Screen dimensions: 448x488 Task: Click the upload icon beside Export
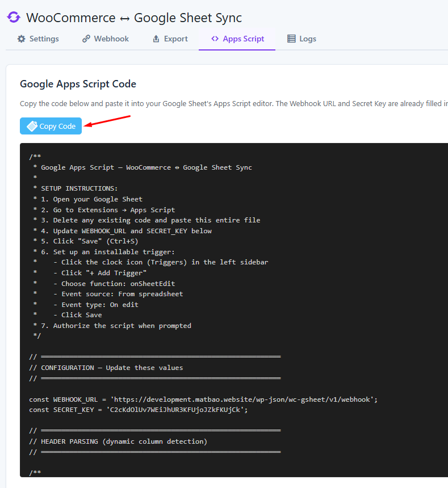tap(156, 39)
